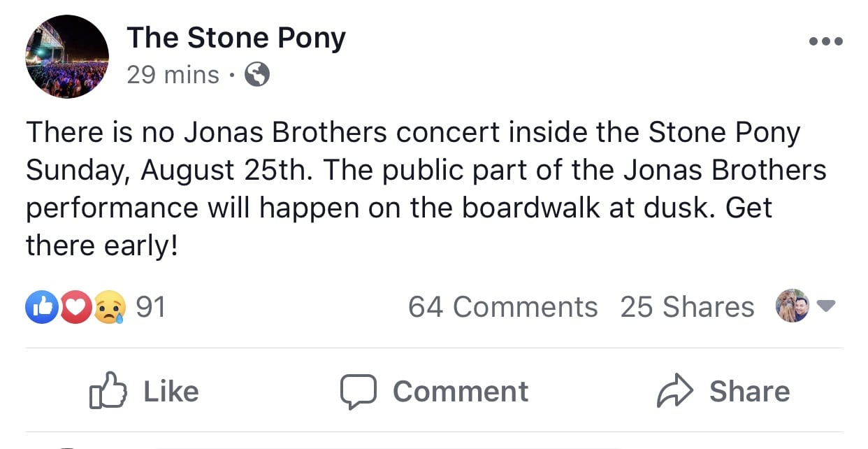Open the 64 Comments list
This screenshot has height=449, width=868.
[502, 307]
